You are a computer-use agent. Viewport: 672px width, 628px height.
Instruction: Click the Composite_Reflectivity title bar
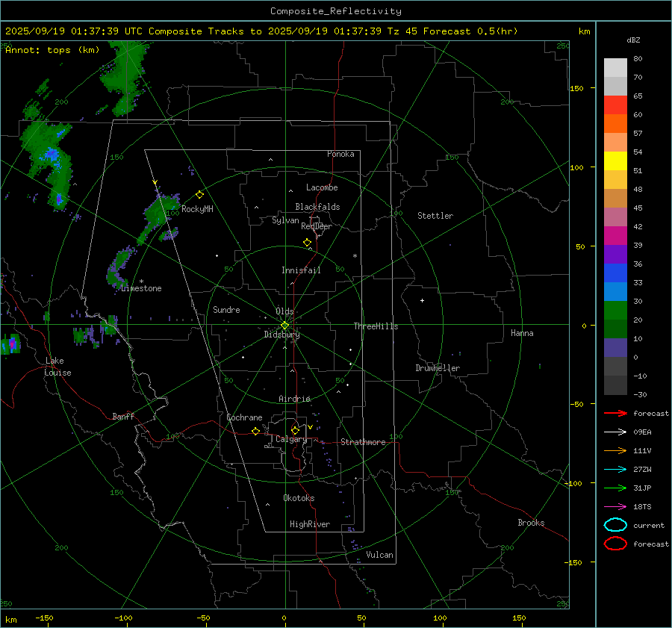[x=335, y=11]
